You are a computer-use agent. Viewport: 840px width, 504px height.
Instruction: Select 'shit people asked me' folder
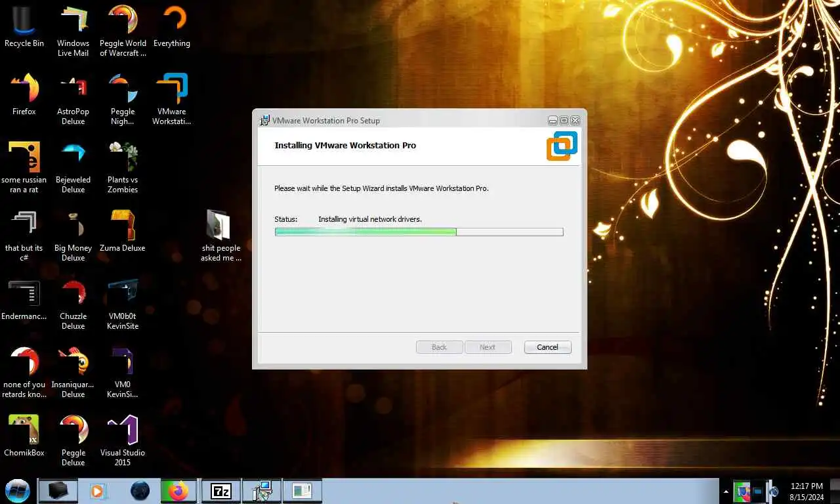[x=221, y=236]
